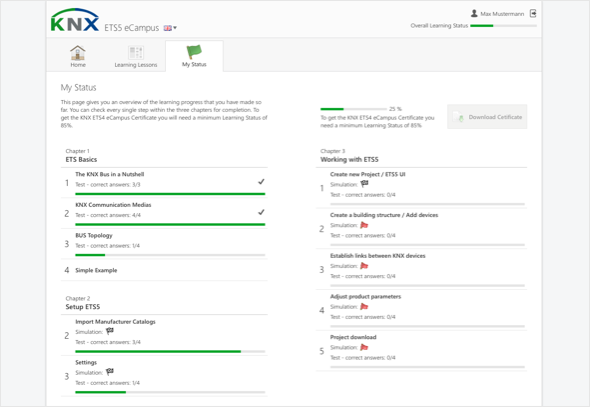The height and width of the screenshot is (407, 590).
Task: Click BUS Topology progress bar
Action: (170, 255)
